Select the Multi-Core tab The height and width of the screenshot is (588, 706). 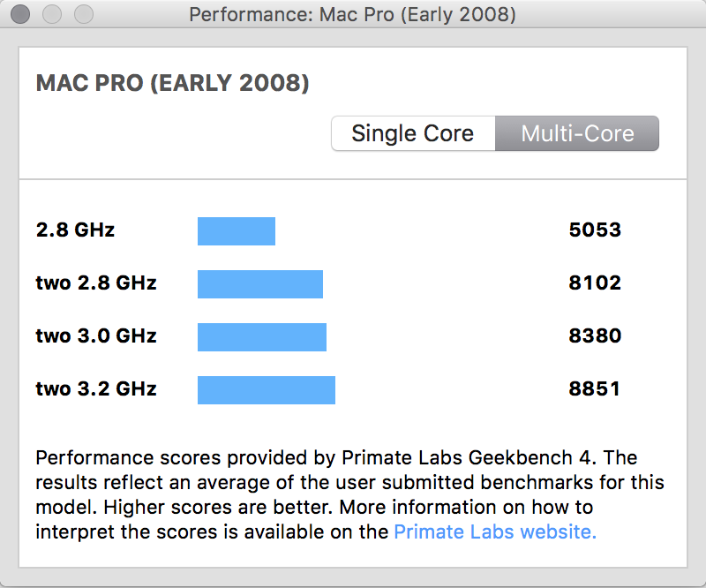coord(577,134)
